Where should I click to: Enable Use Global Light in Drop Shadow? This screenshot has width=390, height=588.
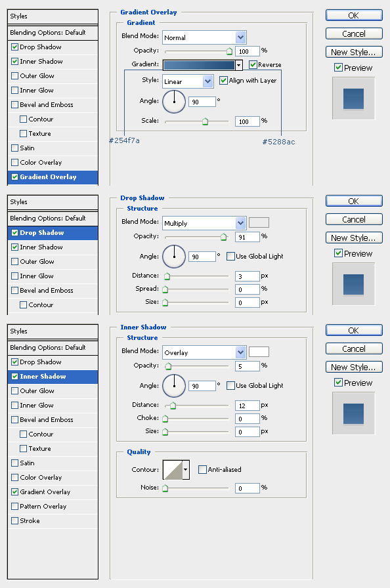[x=230, y=257]
